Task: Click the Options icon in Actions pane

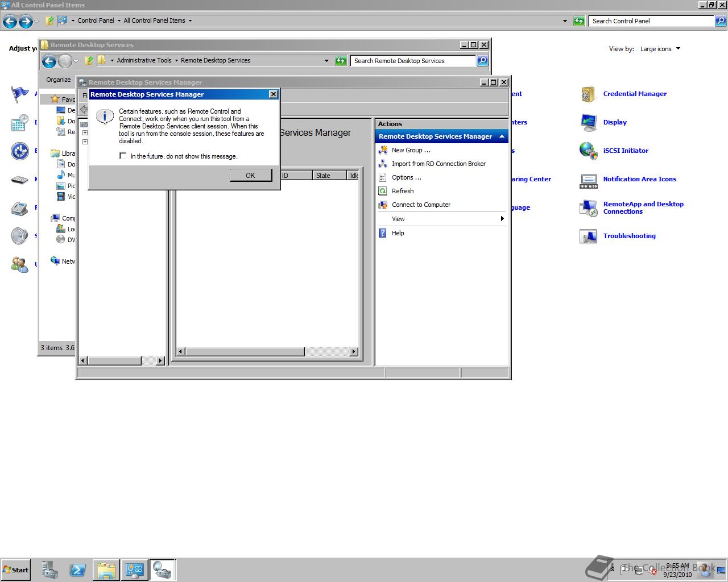Action: 383,177
